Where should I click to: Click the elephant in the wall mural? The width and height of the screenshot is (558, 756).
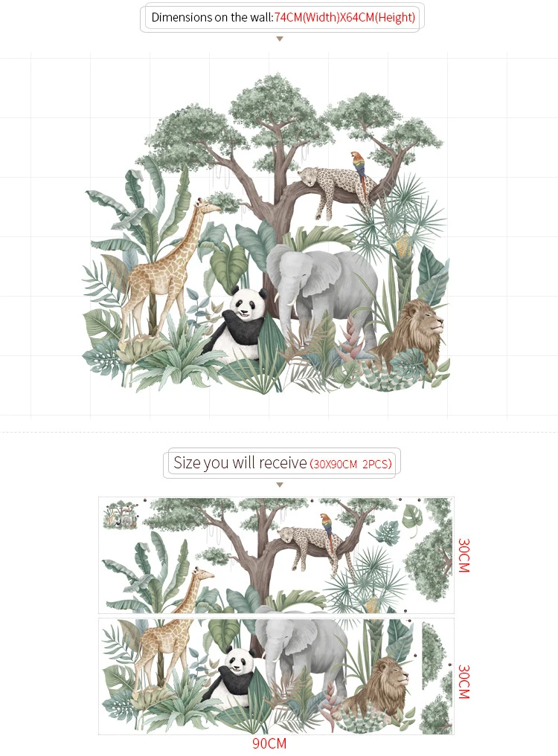click(x=322, y=293)
